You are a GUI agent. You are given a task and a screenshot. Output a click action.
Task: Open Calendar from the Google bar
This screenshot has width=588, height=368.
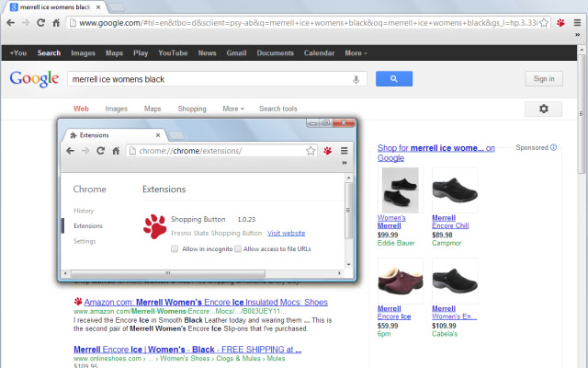(x=319, y=53)
